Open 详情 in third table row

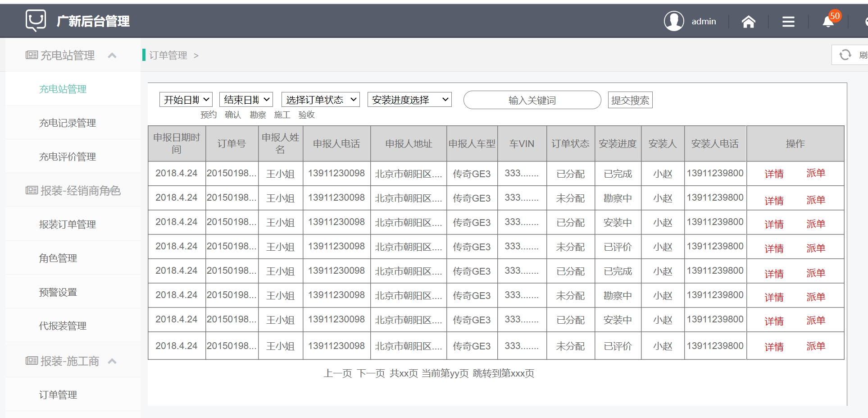tap(774, 224)
